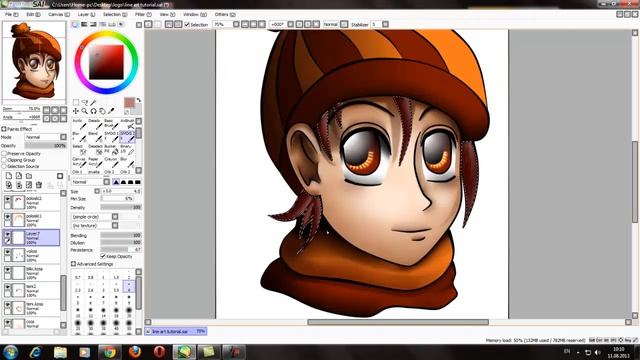
Task: Open the brush shape simple circle dropdown
Action: click(x=115, y=217)
